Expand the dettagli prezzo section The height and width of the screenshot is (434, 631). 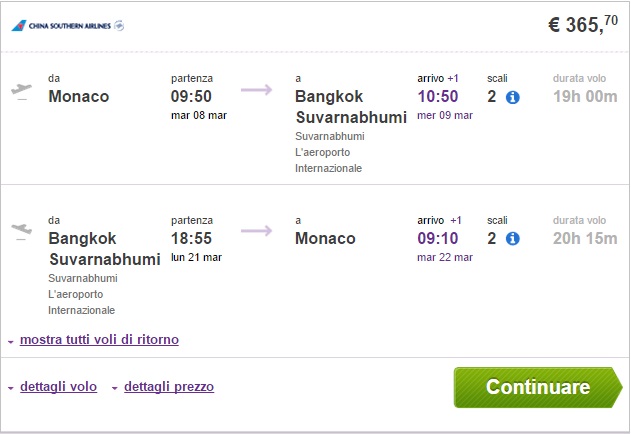[168, 386]
